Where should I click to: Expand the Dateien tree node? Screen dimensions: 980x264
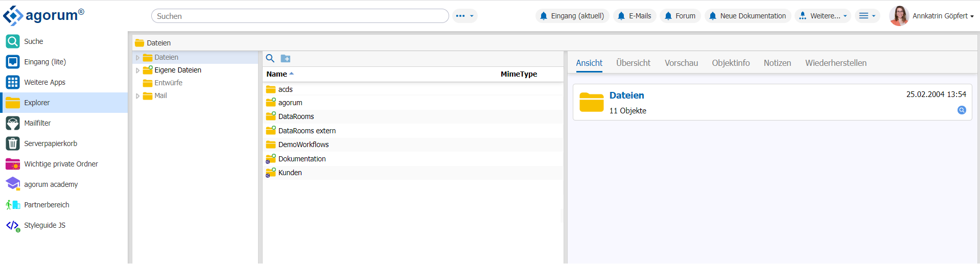[137, 58]
